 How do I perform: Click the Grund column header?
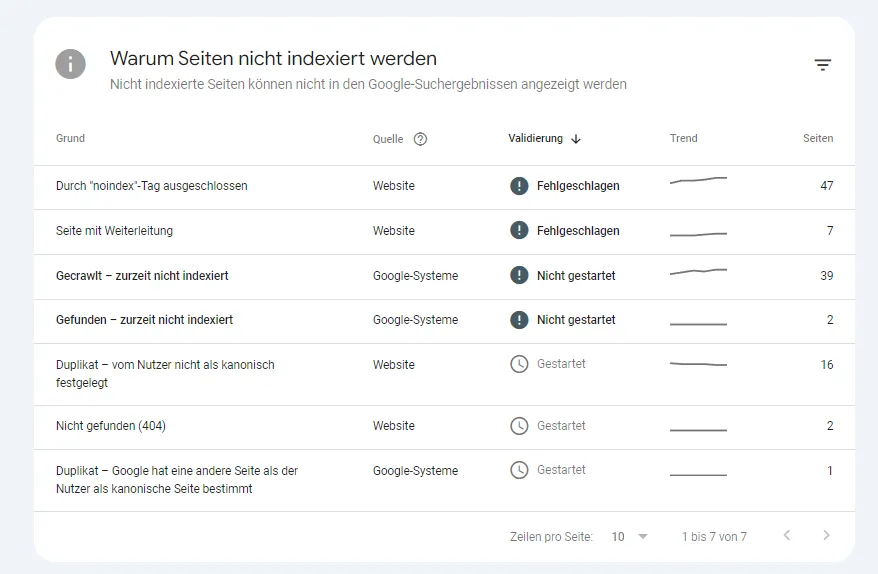(70, 138)
